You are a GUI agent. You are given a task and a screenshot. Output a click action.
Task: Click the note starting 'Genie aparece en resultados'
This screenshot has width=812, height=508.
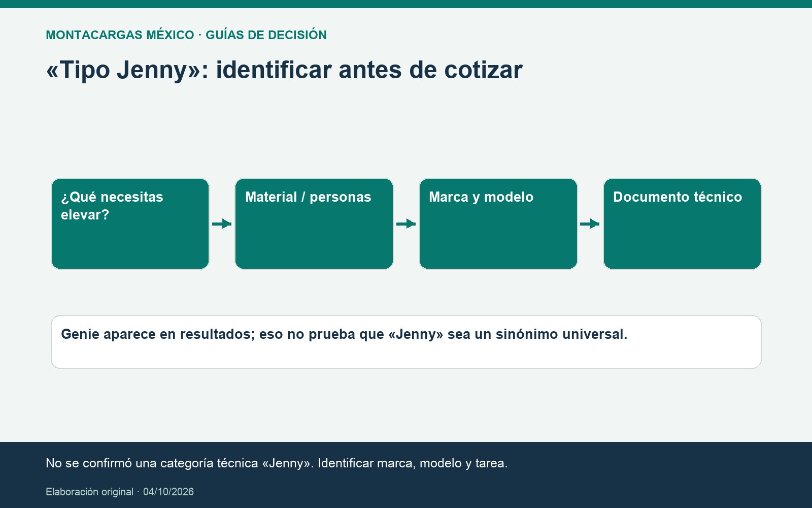(x=406, y=342)
